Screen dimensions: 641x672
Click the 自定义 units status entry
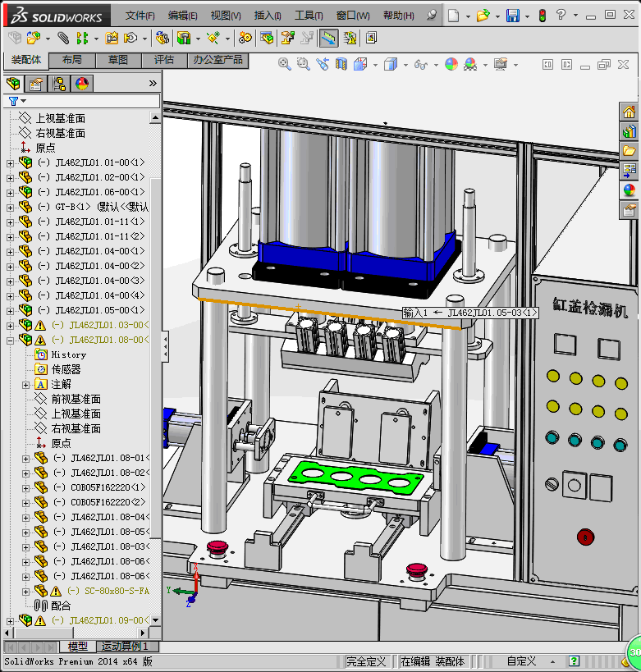tap(521, 661)
